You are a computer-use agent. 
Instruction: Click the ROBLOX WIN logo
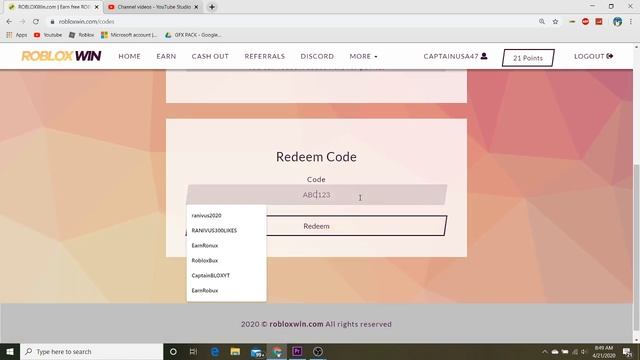(x=61, y=56)
